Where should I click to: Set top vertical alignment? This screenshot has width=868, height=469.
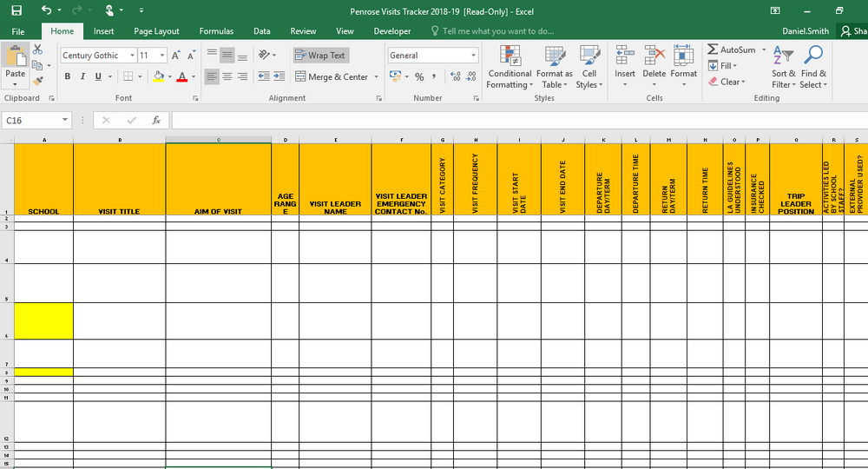pyautogui.click(x=212, y=55)
